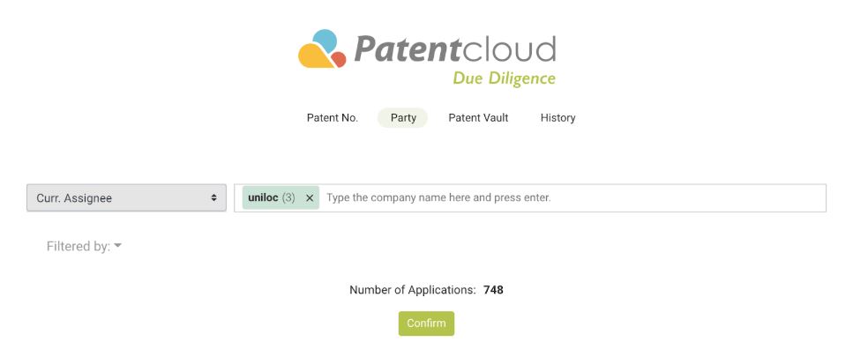Expand the Filtered by options

point(84,247)
